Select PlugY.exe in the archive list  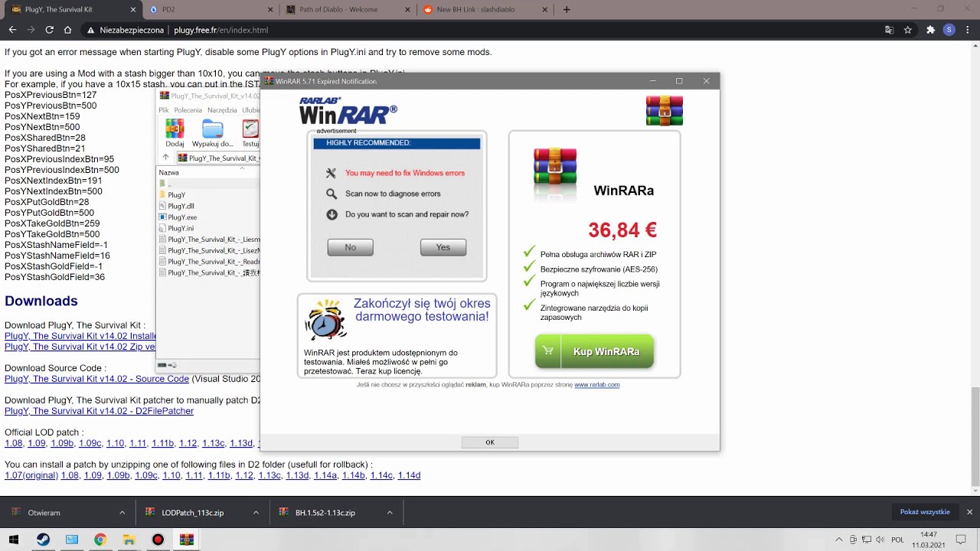tap(182, 217)
